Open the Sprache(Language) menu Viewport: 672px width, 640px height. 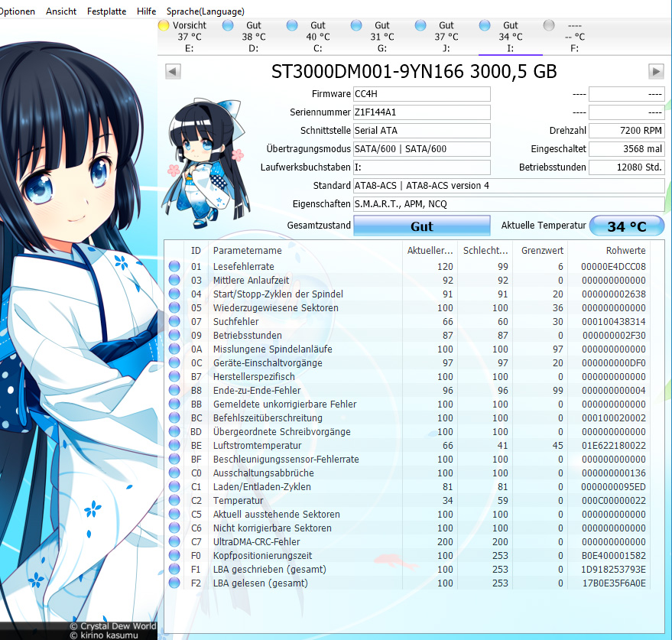click(206, 11)
